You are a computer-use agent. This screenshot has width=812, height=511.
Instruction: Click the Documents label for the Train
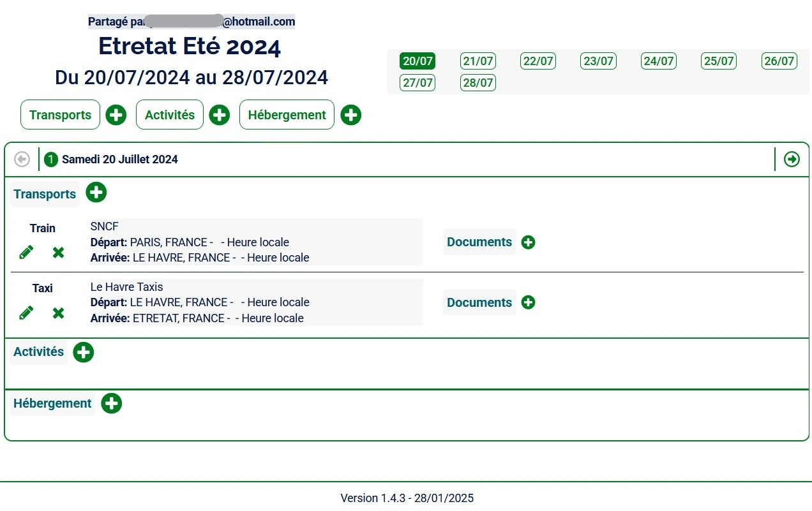point(479,242)
